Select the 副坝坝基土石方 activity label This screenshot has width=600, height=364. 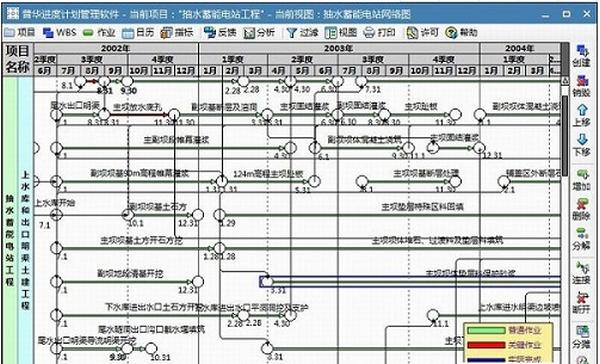click(x=157, y=207)
